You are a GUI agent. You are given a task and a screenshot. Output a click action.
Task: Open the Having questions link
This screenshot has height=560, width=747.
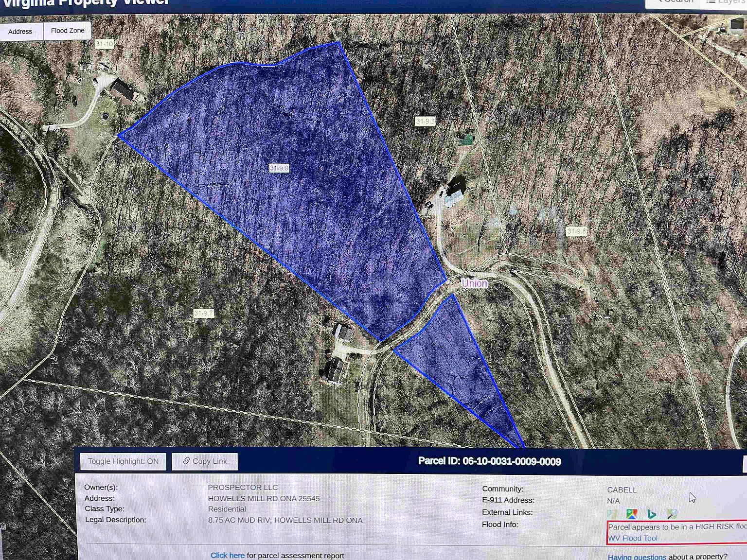coord(637,557)
